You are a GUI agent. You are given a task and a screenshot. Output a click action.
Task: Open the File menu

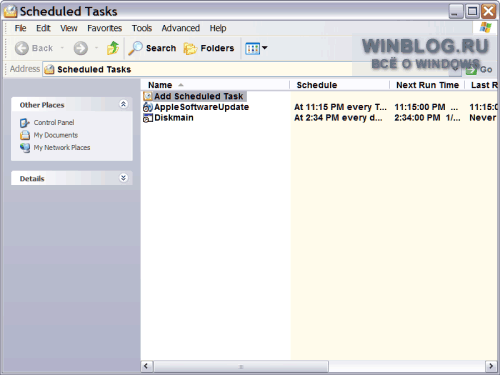pos(20,28)
